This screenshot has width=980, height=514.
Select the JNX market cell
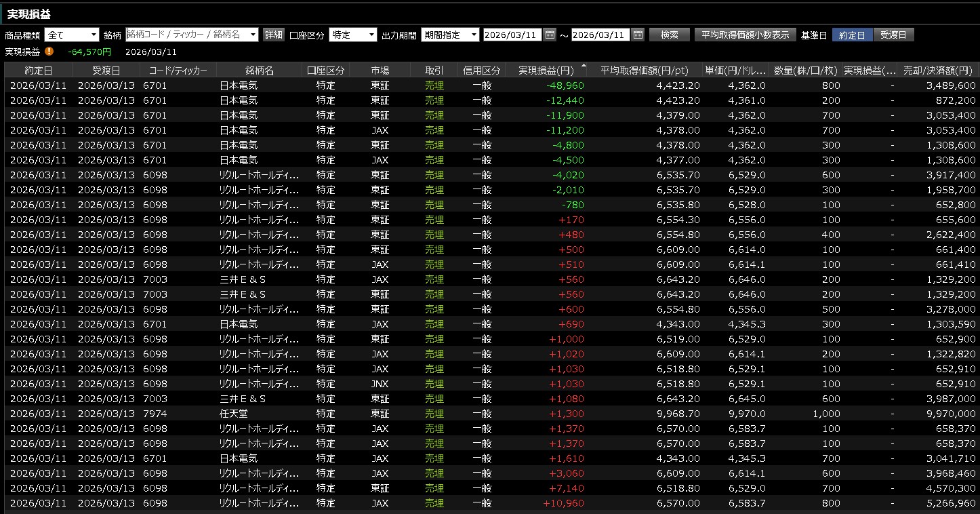click(380, 384)
